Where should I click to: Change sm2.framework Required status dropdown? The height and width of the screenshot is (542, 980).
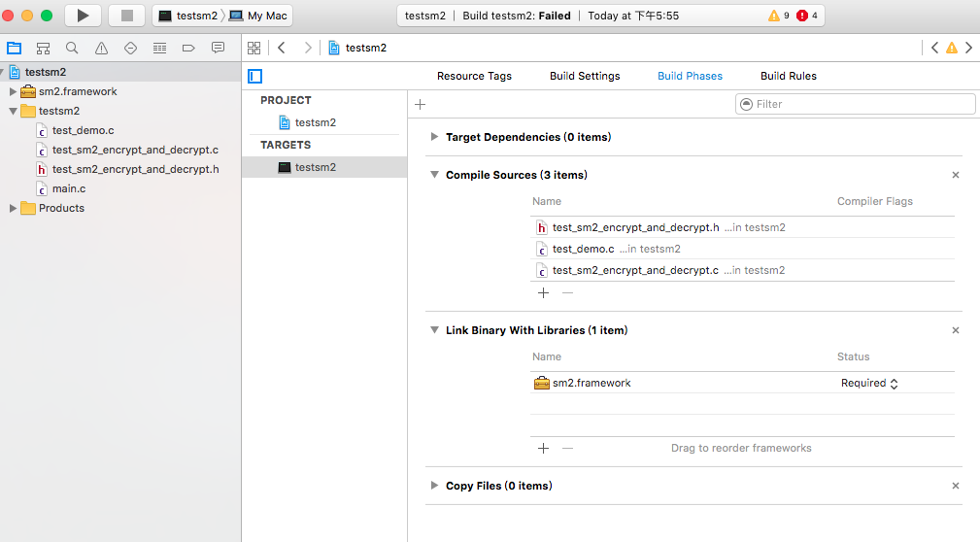868,384
